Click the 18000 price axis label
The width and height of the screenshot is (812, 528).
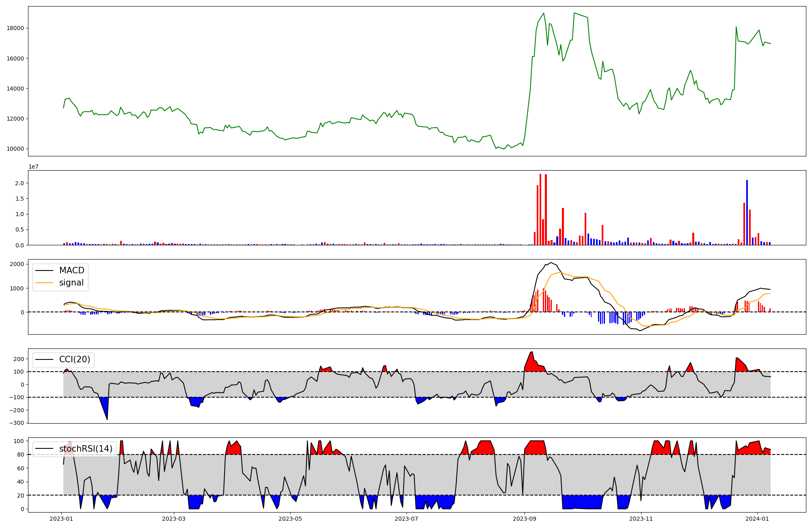pyautogui.click(x=16, y=28)
